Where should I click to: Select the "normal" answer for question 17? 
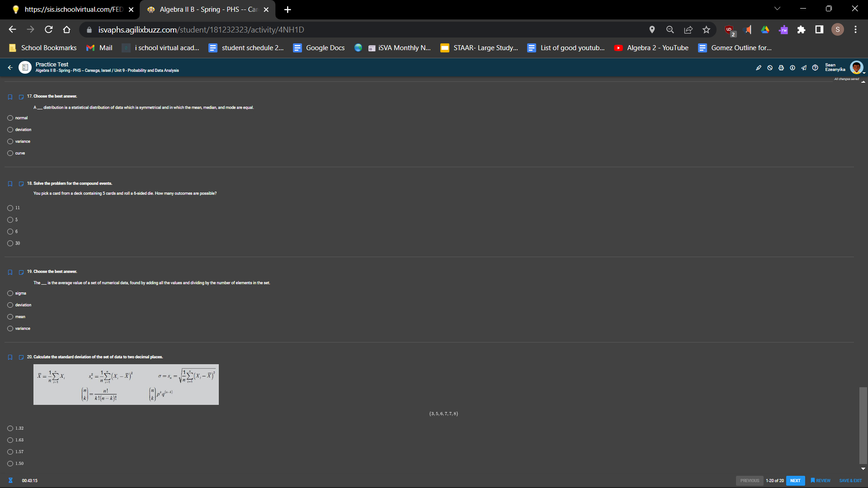[x=10, y=118]
